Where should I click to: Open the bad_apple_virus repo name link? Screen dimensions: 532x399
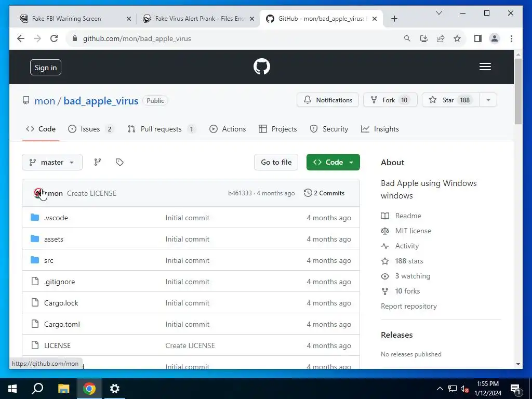[x=101, y=101]
